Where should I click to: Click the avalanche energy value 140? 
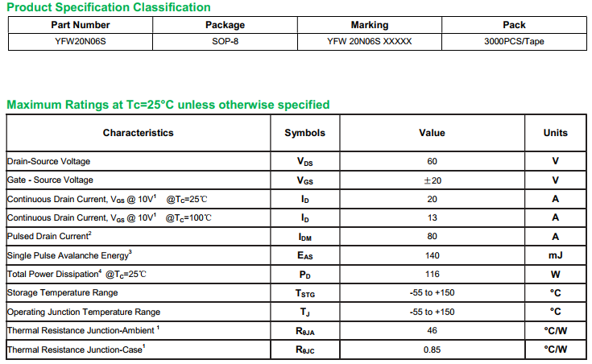432,255
